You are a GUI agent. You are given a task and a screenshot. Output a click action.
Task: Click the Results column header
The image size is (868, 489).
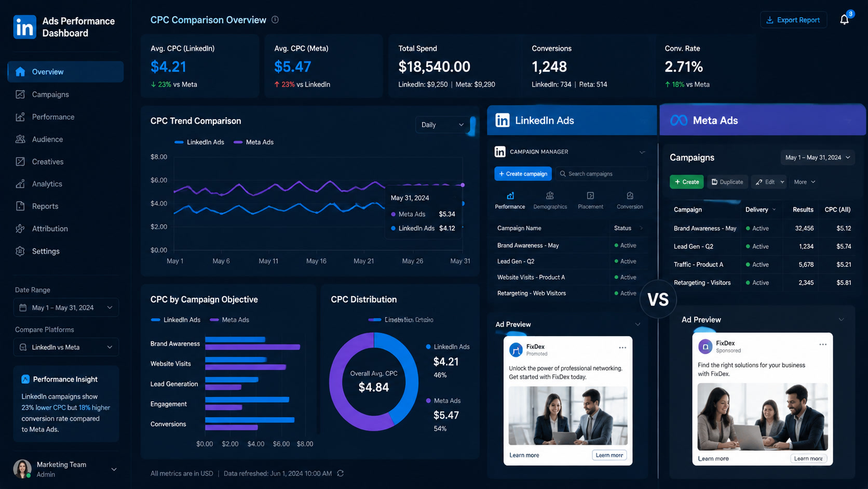(x=803, y=209)
